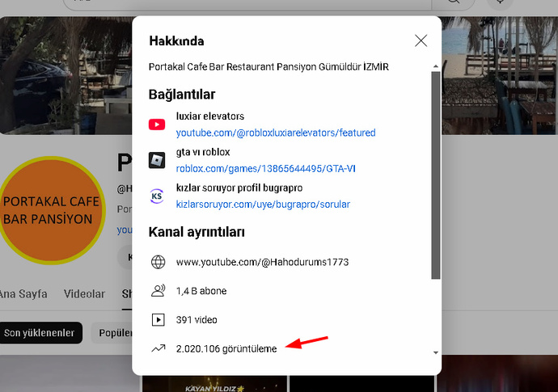Click the trending icon beside görüntüleme count

click(x=158, y=348)
